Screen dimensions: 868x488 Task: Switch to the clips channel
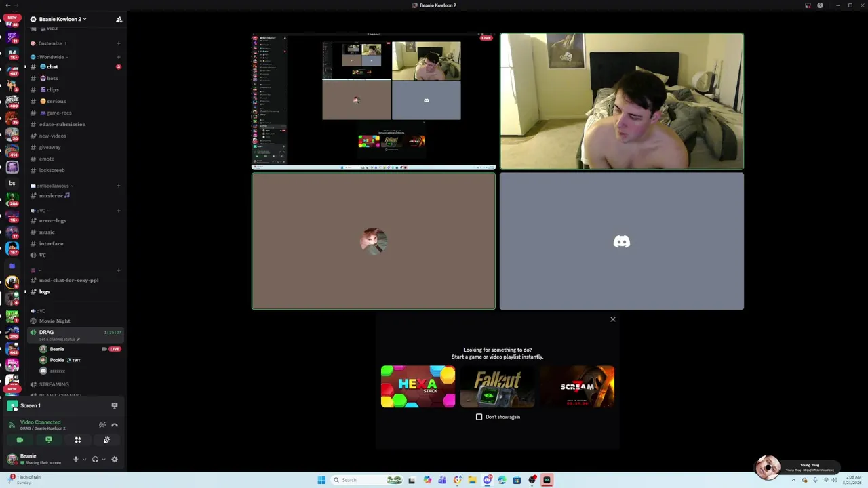coord(75,89)
